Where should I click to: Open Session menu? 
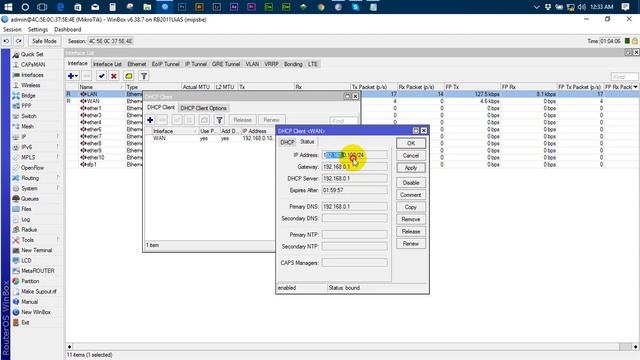[12, 29]
